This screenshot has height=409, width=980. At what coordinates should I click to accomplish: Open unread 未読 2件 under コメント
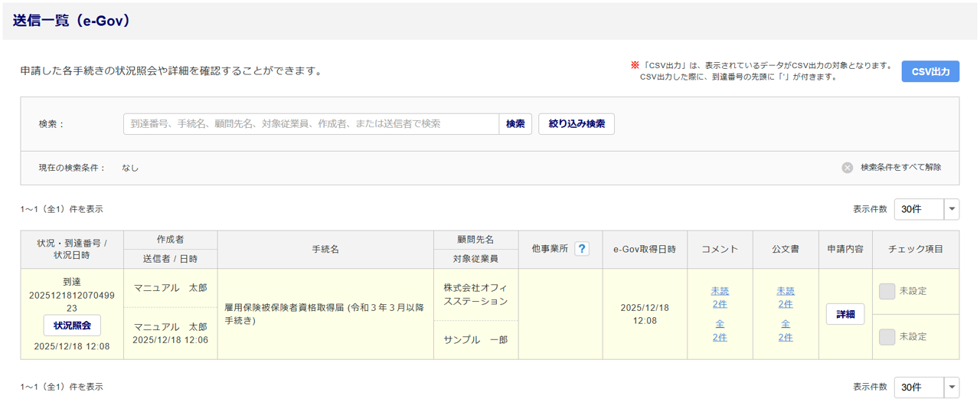pyautogui.click(x=720, y=297)
